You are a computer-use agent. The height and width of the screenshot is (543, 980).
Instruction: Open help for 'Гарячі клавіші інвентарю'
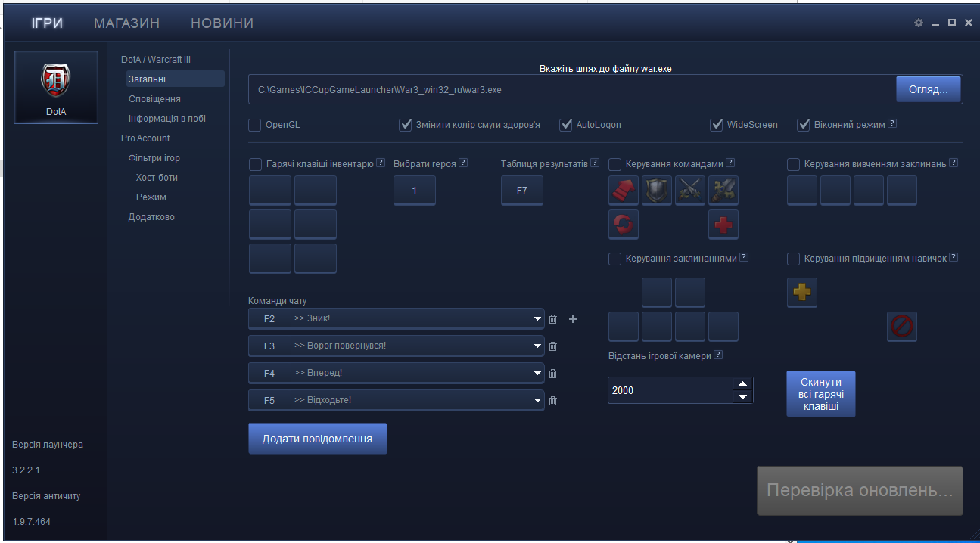click(x=381, y=162)
